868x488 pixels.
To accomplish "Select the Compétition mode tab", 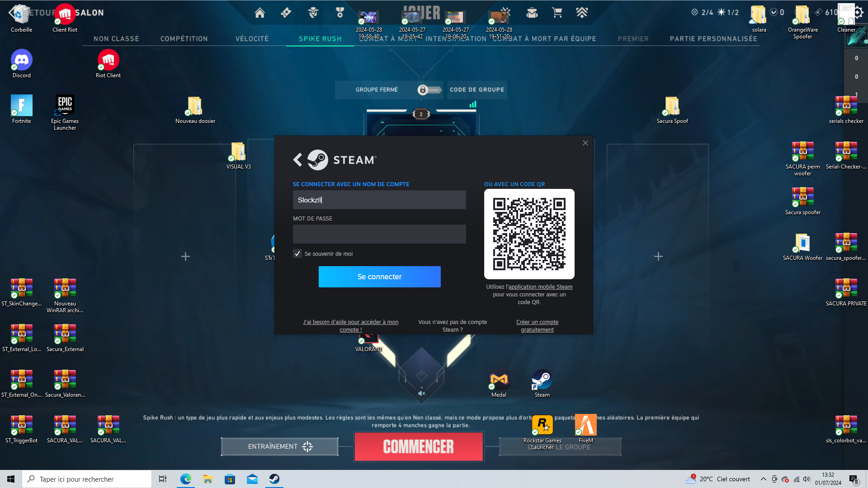I will click(184, 39).
